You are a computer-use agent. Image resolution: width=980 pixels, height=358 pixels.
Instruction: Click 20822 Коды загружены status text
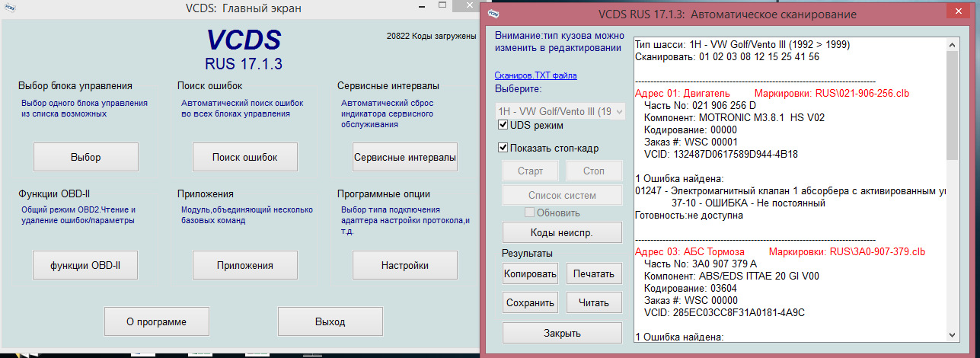pyautogui.click(x=432, y=36)
